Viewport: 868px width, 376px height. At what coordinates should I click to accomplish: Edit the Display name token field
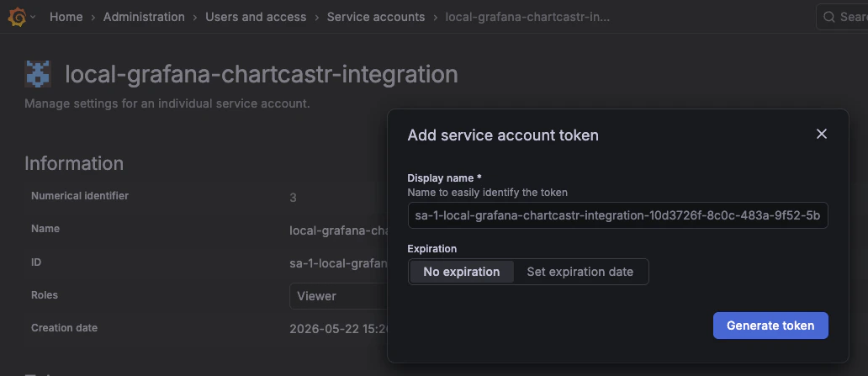pos(618,215)
